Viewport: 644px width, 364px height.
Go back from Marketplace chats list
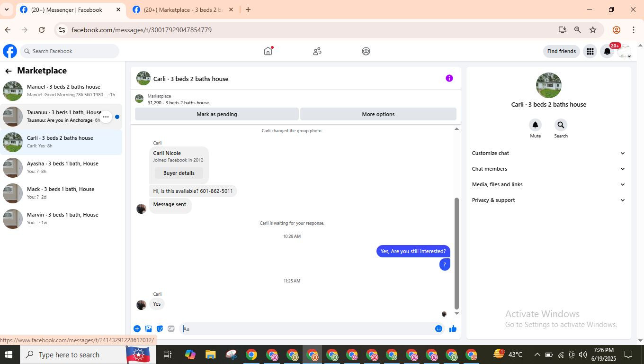pos(9,71)
